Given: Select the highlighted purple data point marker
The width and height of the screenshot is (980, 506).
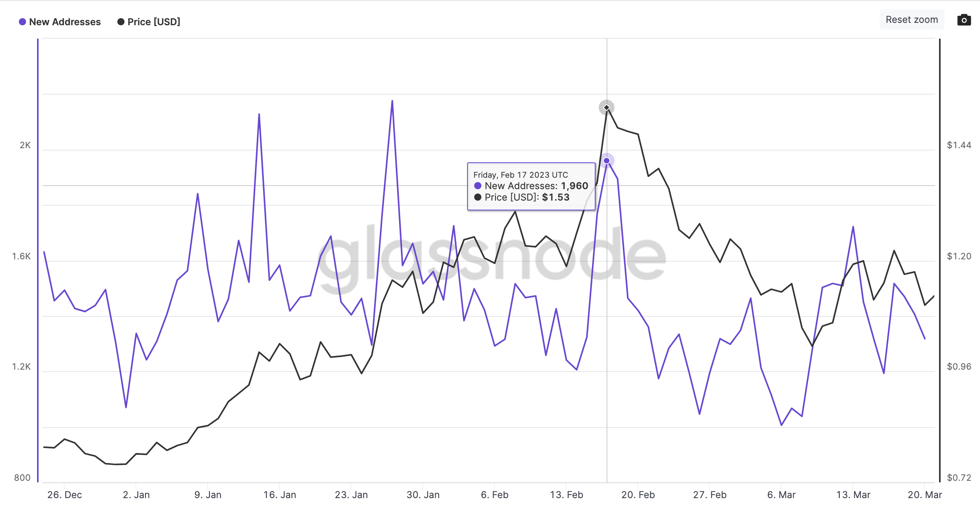Looking at the screenshot, I should click(607, 160).
